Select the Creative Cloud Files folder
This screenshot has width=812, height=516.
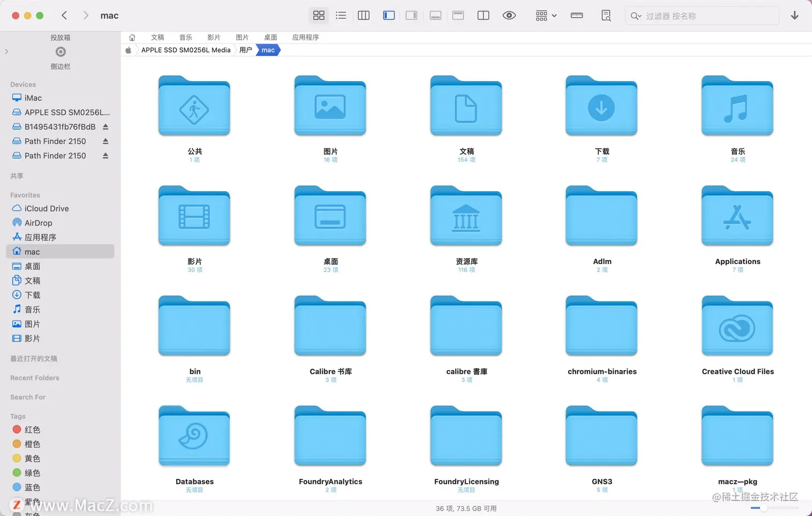[737, 326]
